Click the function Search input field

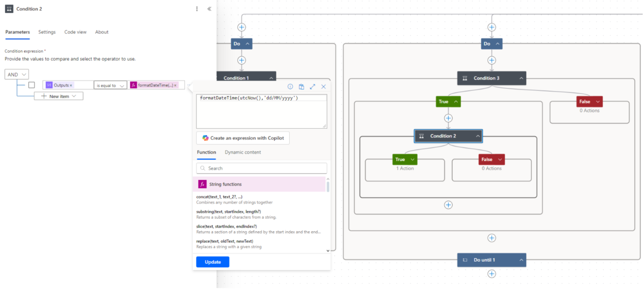point(262,168)
